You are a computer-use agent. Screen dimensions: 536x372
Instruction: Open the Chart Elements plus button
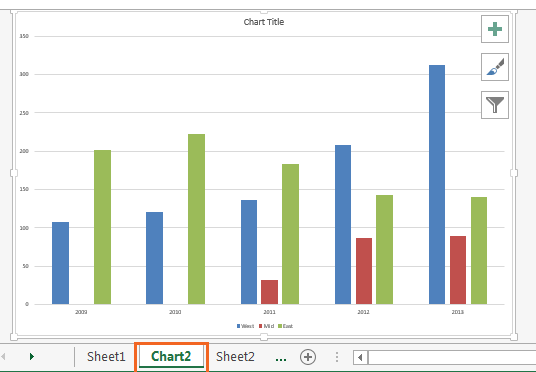495,29
